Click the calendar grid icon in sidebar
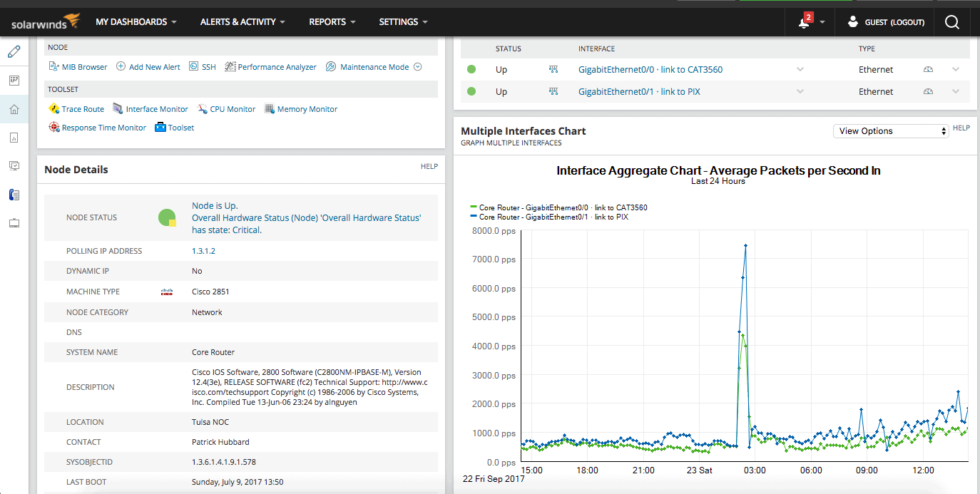The image size is (980, 494). 14,81
